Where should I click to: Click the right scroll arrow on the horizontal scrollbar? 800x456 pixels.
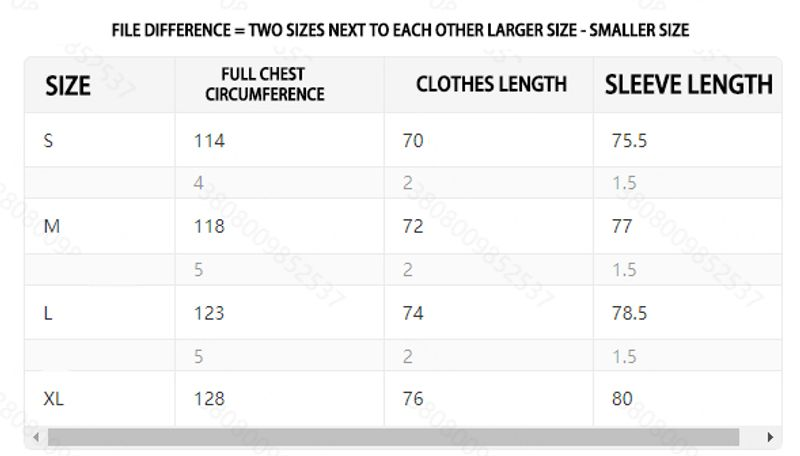click(770, 437)
